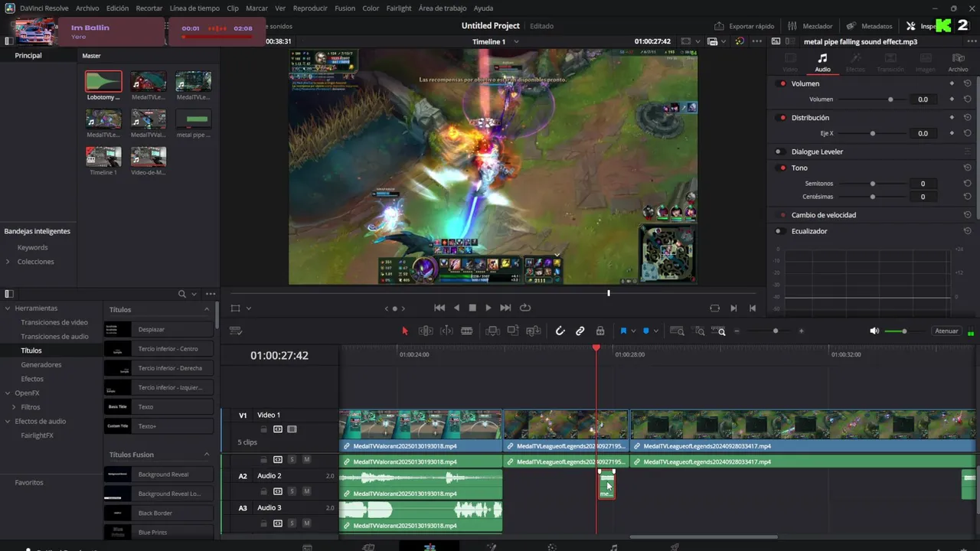Click the Exportar rápido button
The width and height of the screenshot is (980, 551).
tap(744, 26)
